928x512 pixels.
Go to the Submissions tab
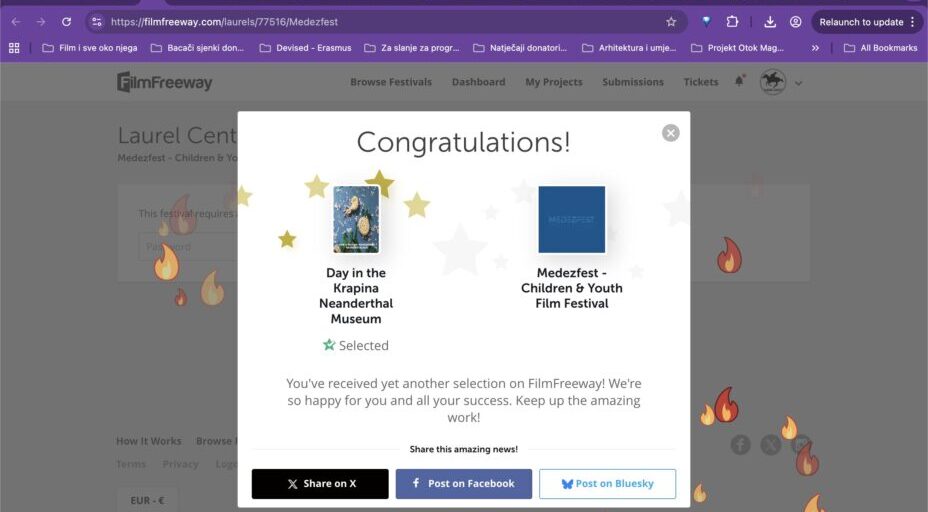(x=632, y=82)
